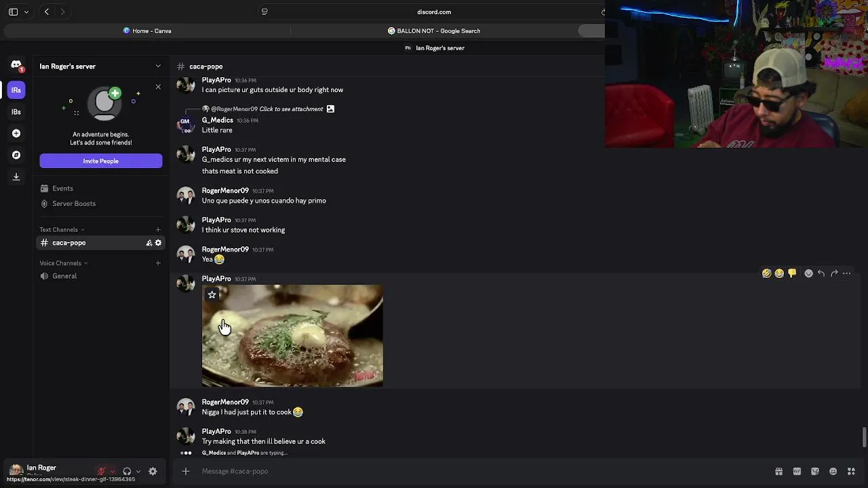Click the Invite People button

click(101, 161)
